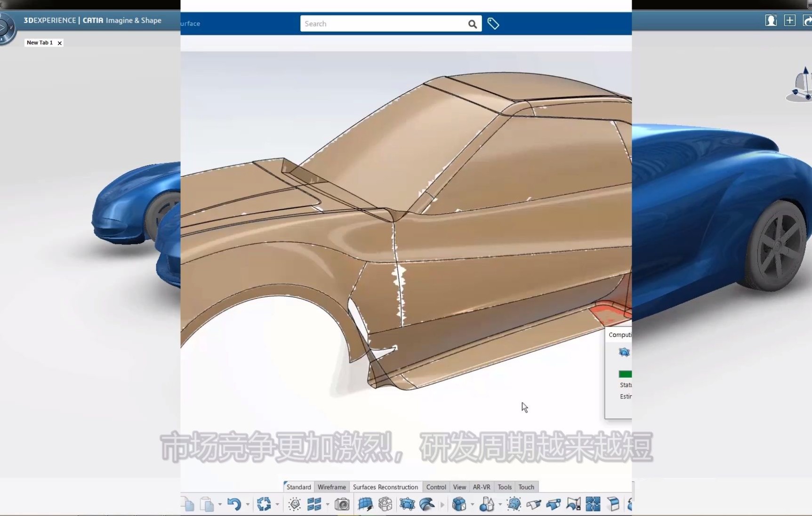Click the folded sheet extrude icon

613,504
